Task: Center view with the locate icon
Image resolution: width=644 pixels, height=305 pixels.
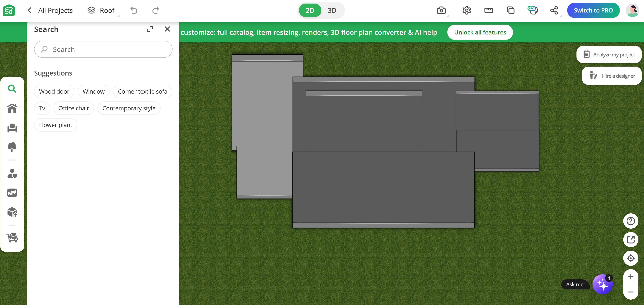Action: coord(630,258)
